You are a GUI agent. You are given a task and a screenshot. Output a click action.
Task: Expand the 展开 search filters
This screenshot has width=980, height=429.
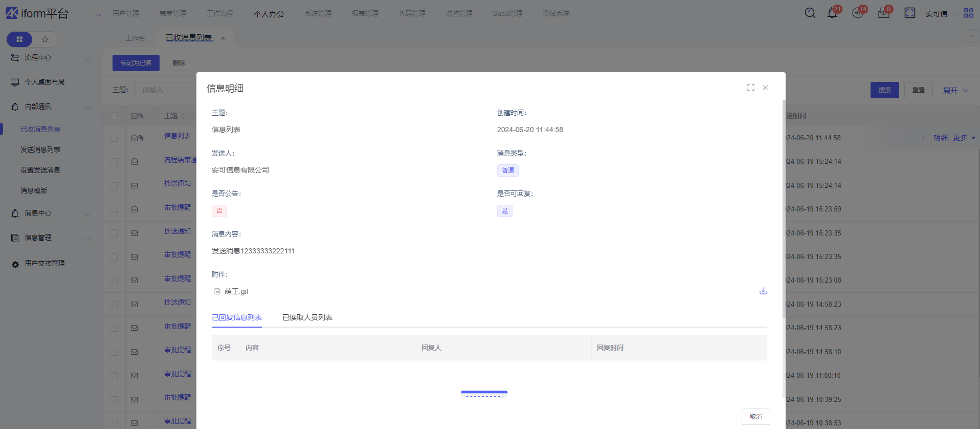955,90
